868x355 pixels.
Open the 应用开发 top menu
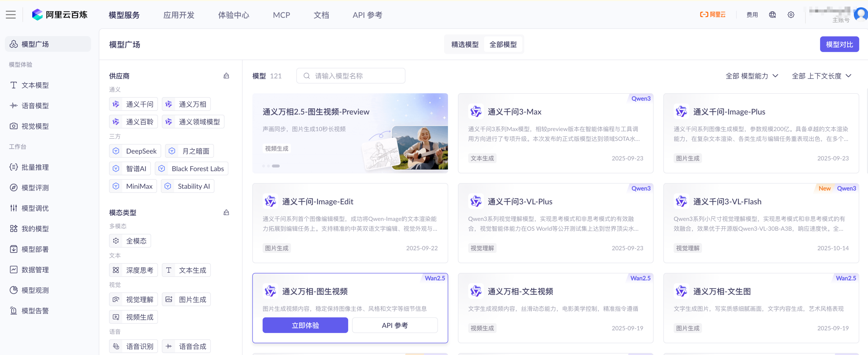pos(179,15)
